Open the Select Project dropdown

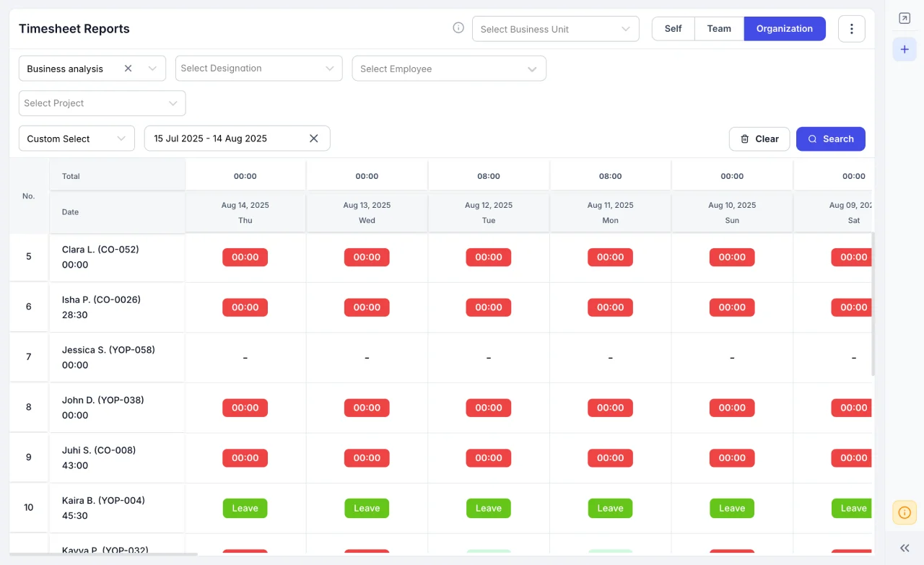(102, 103)
